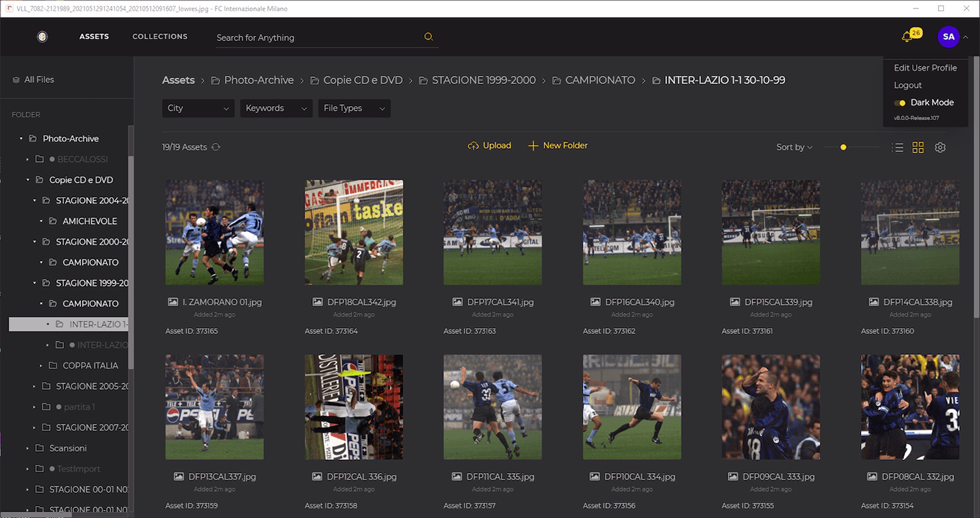Open the I. ZAMORANO 01.jpg thumbnail

[214, 232]
